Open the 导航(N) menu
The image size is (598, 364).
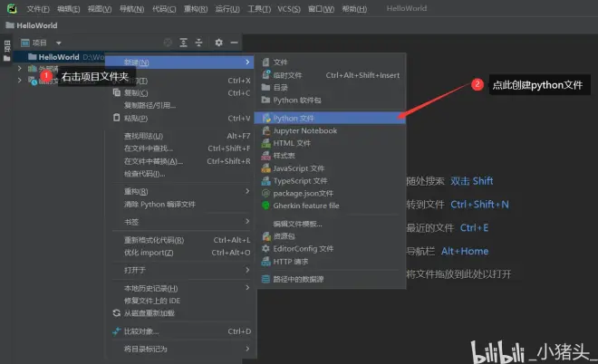[132, 8]
